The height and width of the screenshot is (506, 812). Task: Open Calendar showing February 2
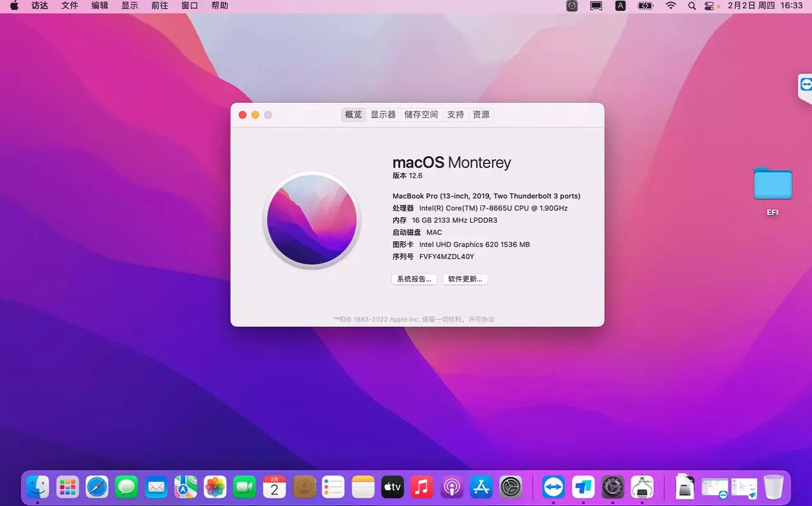pos(274,487)
